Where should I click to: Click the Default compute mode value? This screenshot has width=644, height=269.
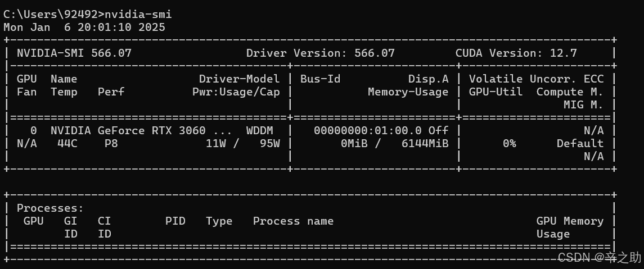click(580, 144)
